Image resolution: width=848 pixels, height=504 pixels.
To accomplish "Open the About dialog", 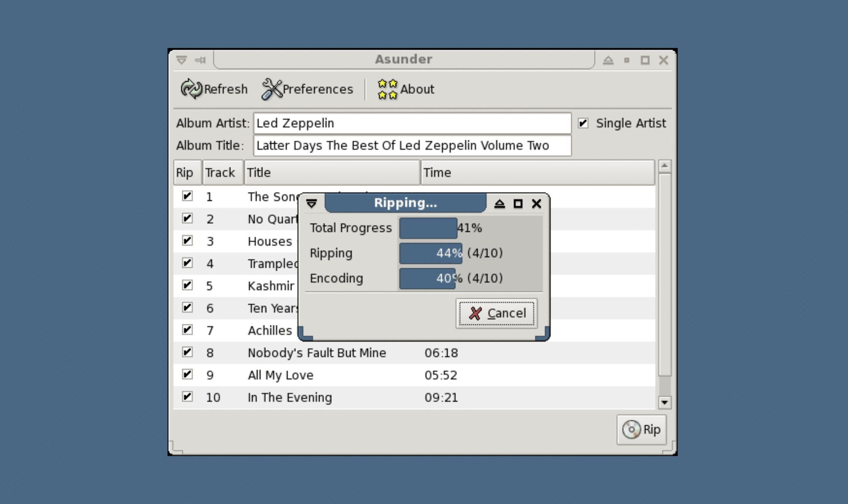I will click(x=406, y=89).
